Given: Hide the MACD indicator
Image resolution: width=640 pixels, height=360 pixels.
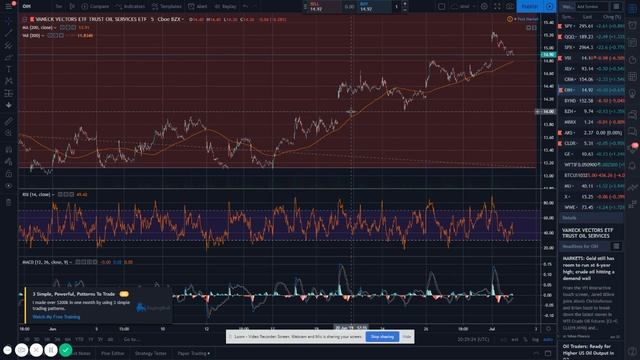Looking at the screenshot, I should pos(78,262).
